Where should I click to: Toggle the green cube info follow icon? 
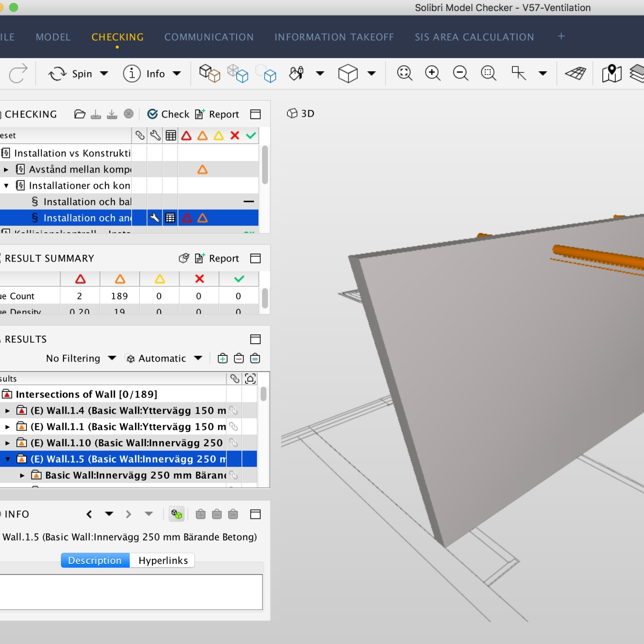(177, 514)
